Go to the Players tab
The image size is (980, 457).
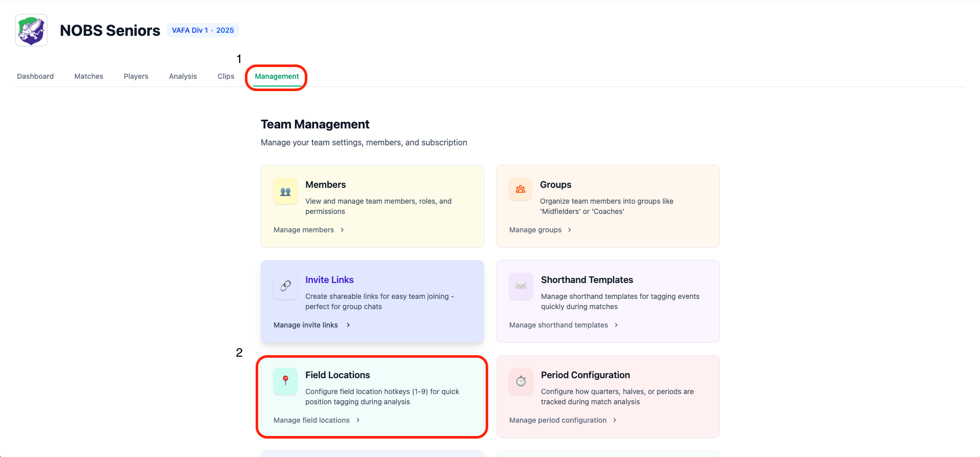pyautogui.click(x=136, y=76)
